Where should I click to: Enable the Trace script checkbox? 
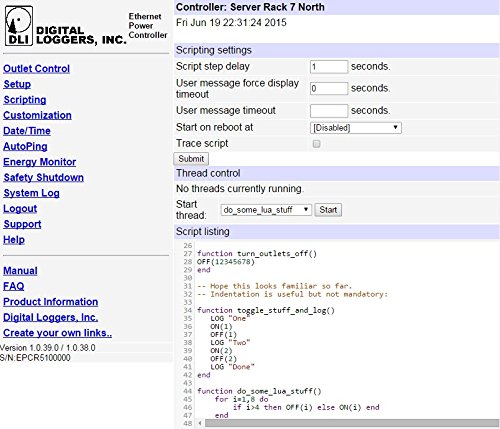(x=316, y=144)
